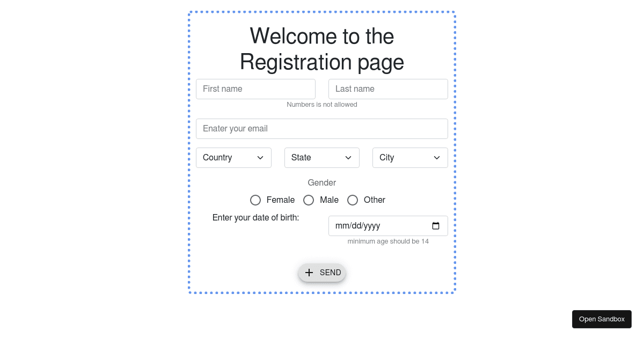Click the Gender section label
The width and height of the screenshot is (644, 338).
[x=322, y=183]
